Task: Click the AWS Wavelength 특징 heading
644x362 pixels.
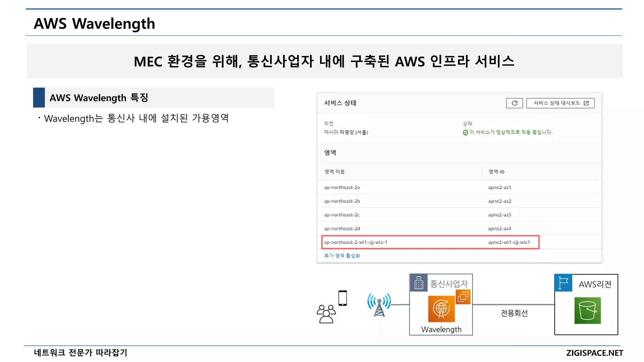Action: pos(99,98)
